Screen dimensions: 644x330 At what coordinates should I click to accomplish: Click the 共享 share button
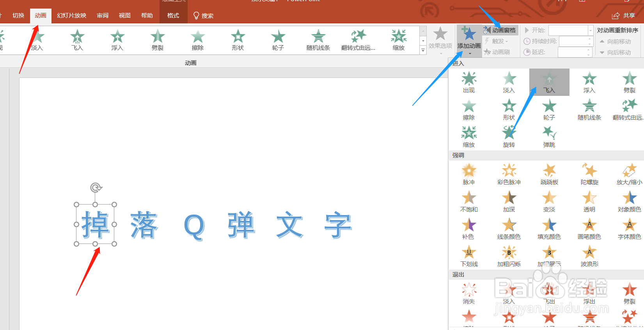click(x=623, y=16)
